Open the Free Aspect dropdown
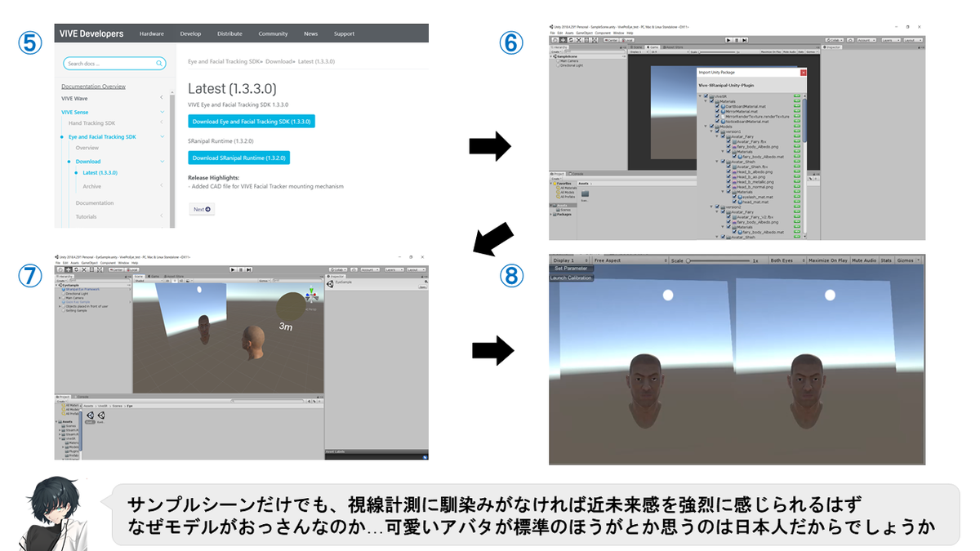980x551 pixels. (630, 260)
